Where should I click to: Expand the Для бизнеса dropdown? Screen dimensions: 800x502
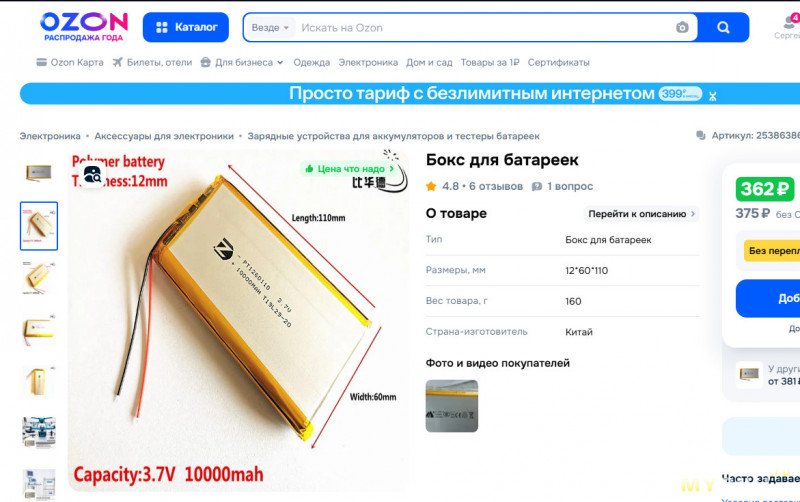coord(242,62)
